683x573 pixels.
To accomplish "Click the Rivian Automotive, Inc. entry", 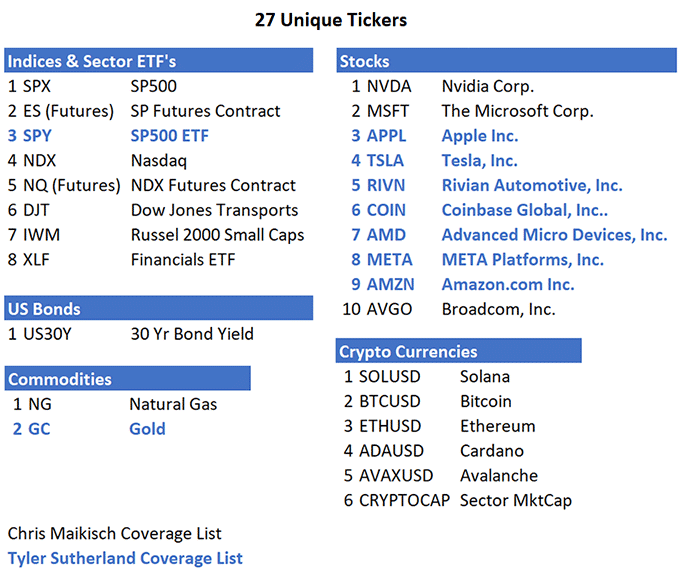I will point(531,185).
